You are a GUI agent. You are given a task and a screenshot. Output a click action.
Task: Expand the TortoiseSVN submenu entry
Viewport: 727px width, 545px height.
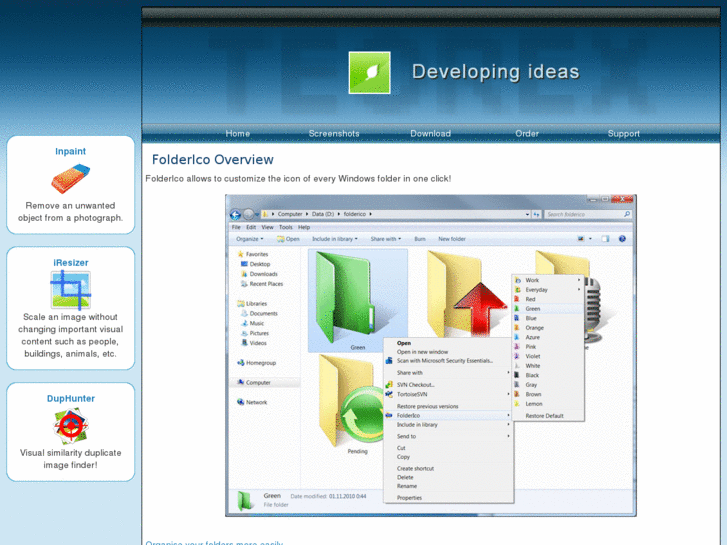click(448, 394)
